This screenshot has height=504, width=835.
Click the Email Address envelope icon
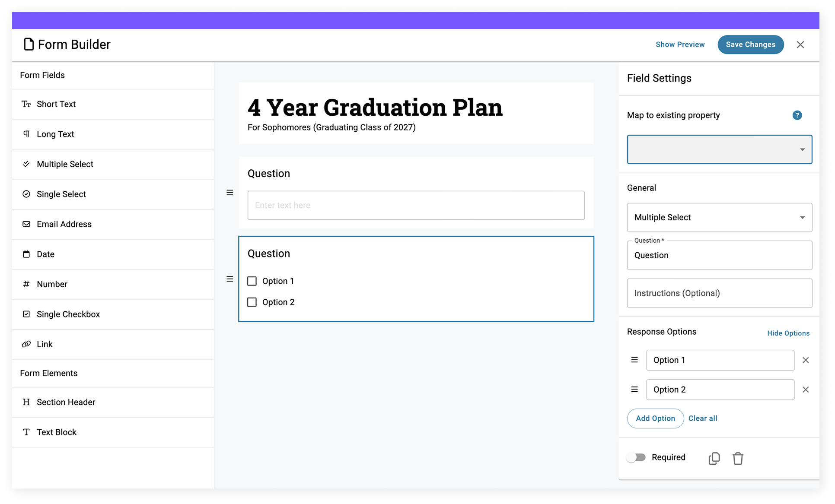click(26, 224)
